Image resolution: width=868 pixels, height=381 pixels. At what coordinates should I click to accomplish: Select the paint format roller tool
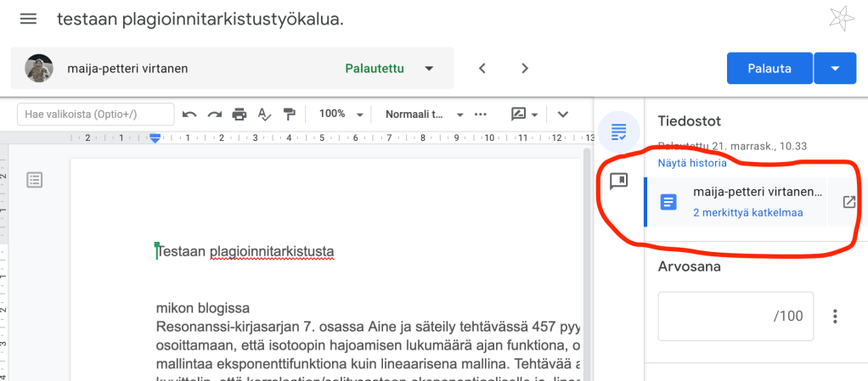(x=289, y=114)
